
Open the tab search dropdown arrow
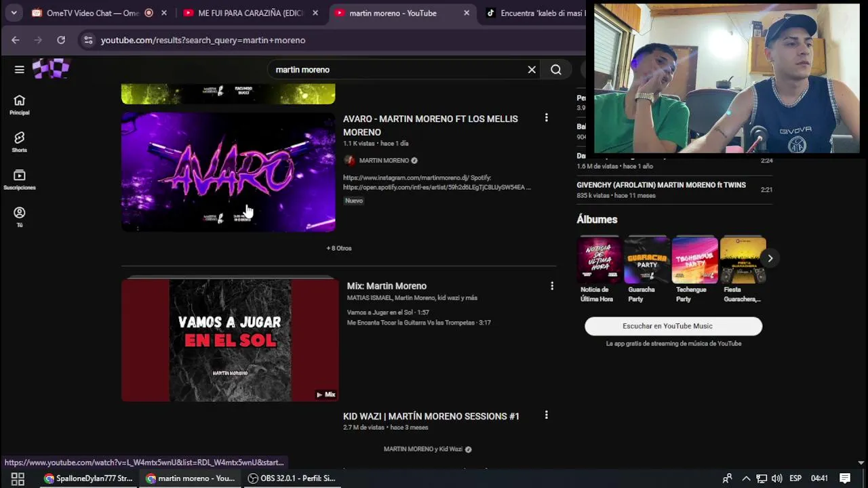[x=14, y=13]
